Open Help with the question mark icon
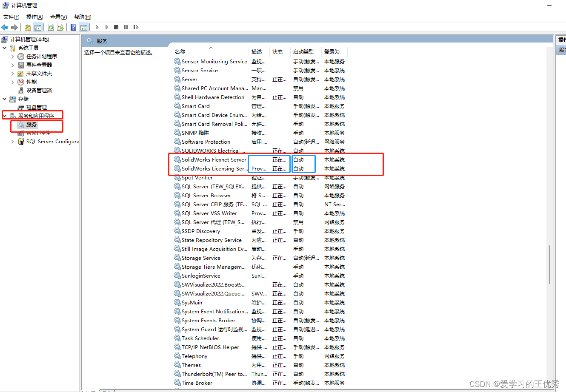 [x=74, y=27]
